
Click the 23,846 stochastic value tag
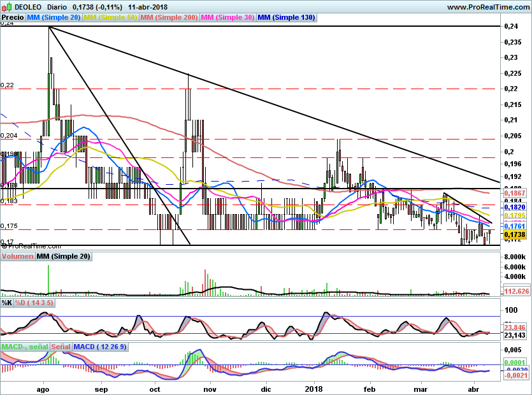pyautogui.click(x=515, y=327)
